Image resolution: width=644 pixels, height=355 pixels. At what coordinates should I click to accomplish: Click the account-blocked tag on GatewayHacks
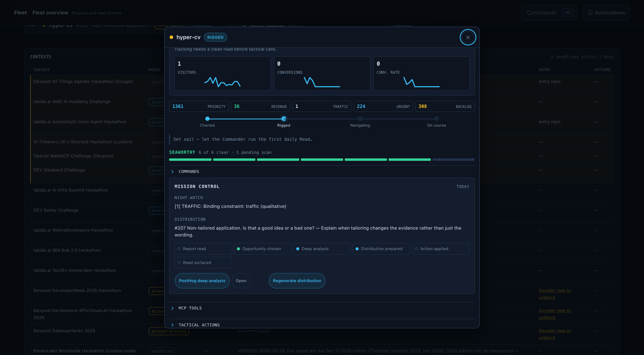coord(169,331)
